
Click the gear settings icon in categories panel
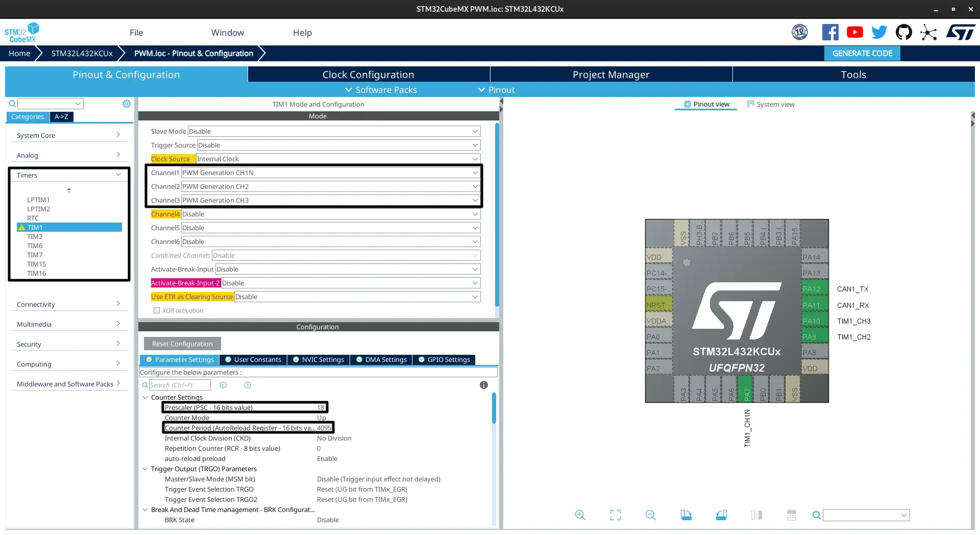[127, 104]
